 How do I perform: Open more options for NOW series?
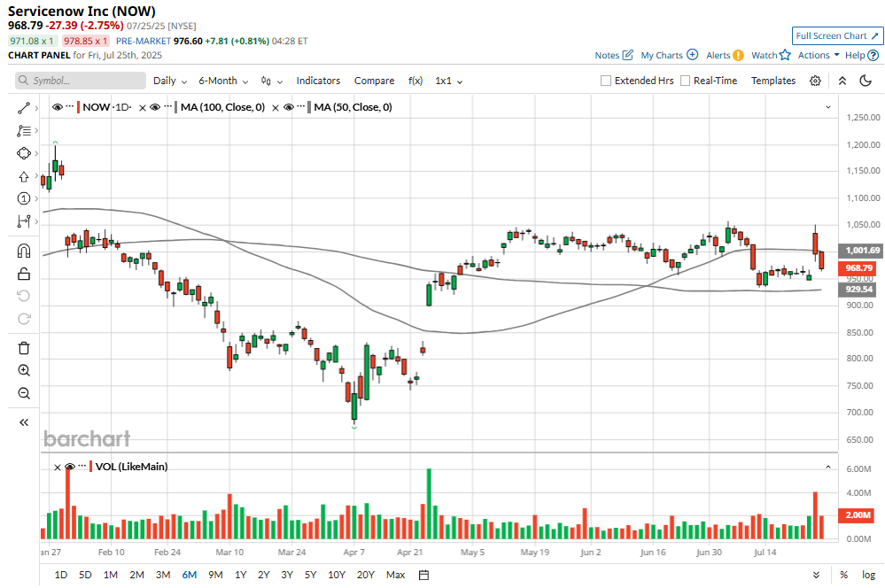point(70,106)
